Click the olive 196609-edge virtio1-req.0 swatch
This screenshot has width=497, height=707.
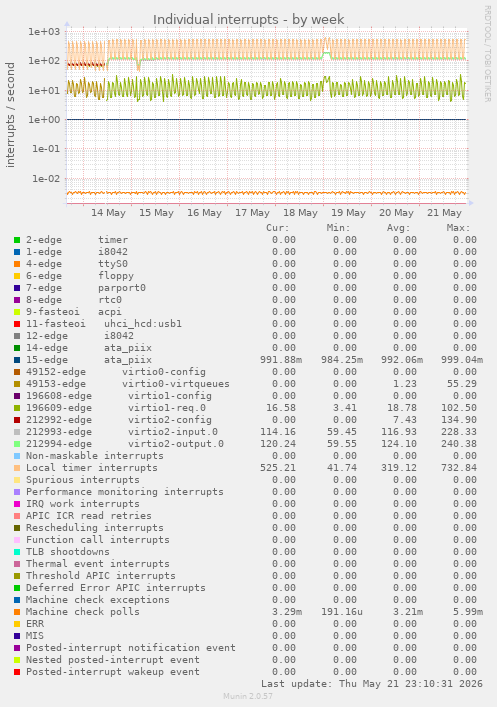[17, 408]
